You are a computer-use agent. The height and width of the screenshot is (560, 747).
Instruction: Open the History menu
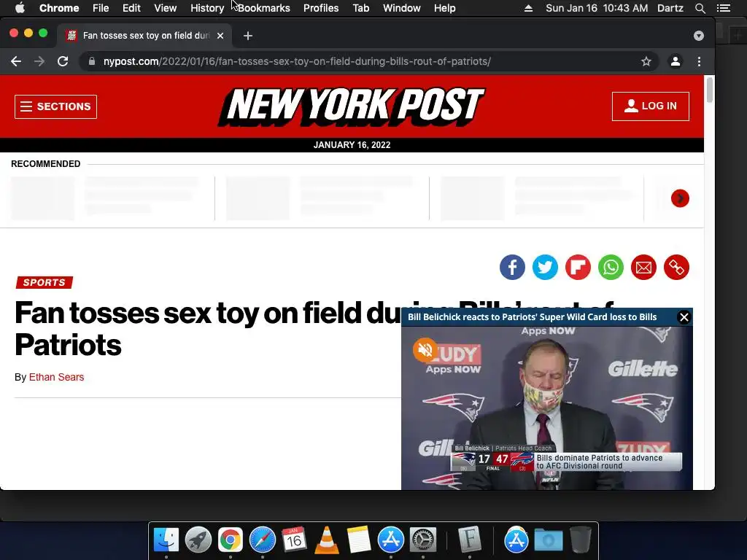click(207, 8)
